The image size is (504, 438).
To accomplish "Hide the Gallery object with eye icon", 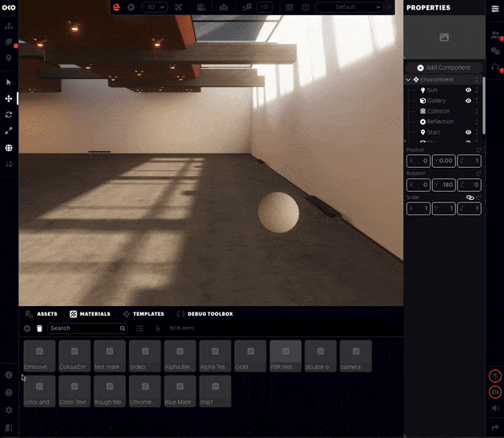I will 468,101.
